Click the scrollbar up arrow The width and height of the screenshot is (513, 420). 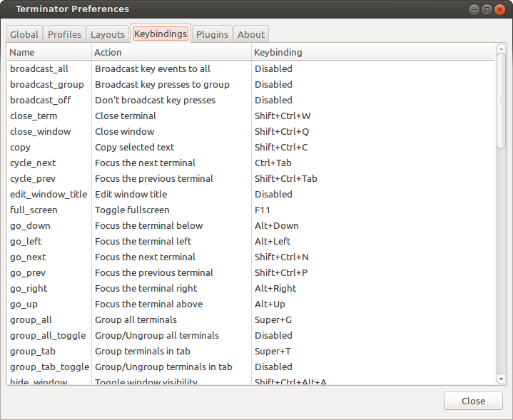[501, 49]
